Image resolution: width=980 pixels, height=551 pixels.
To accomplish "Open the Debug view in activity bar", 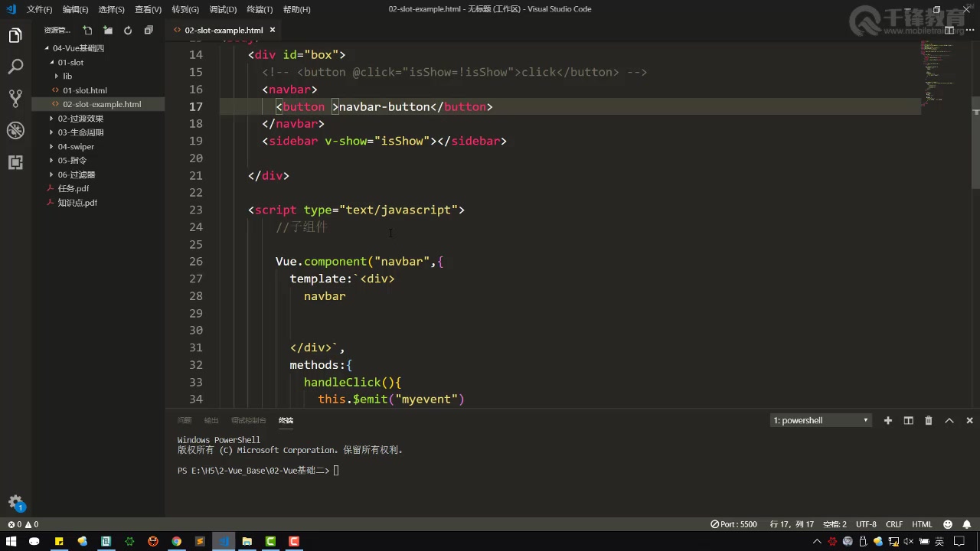I will (15, 130).
